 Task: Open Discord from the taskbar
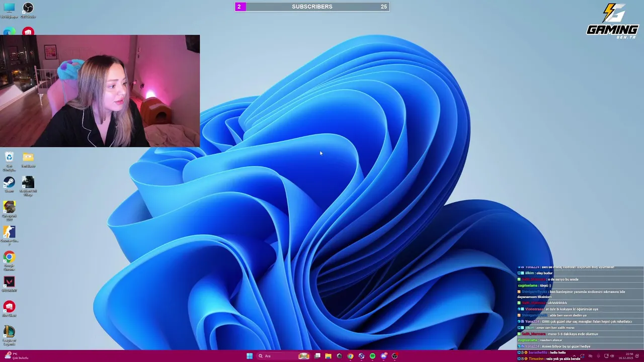coord(383,356)
